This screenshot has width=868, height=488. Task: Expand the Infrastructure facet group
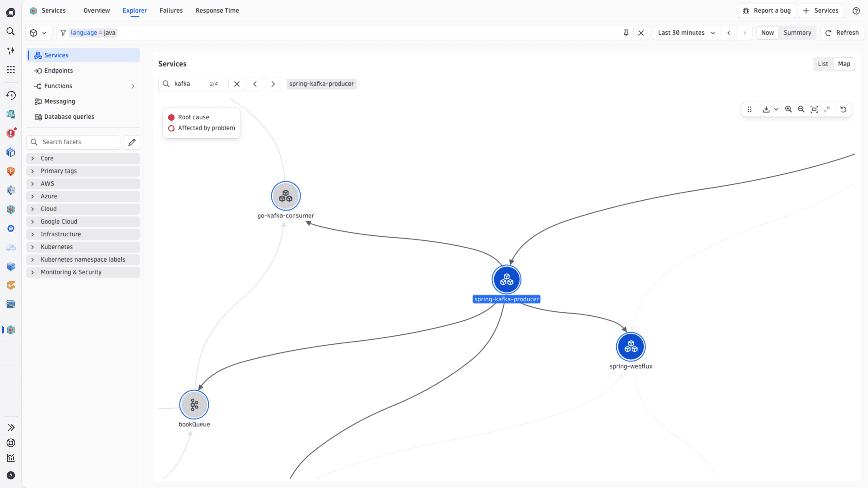pyautogui.click(x=83, y=235)
